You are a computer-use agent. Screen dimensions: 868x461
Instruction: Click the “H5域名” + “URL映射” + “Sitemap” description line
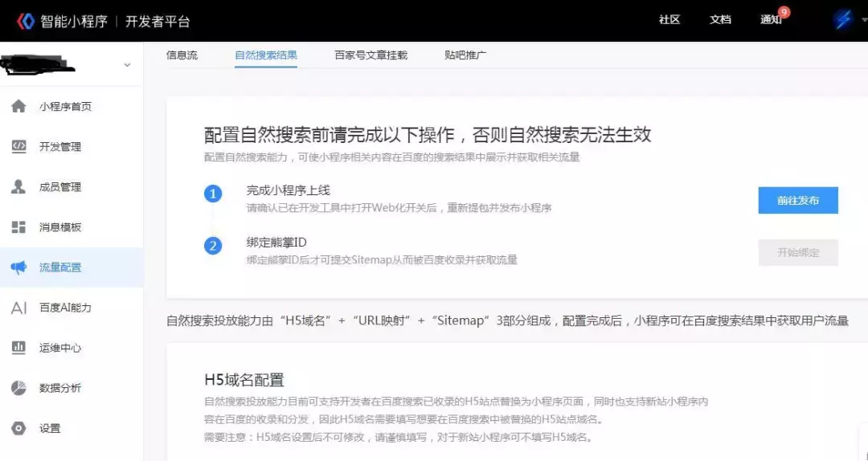(x=508, y=320)
